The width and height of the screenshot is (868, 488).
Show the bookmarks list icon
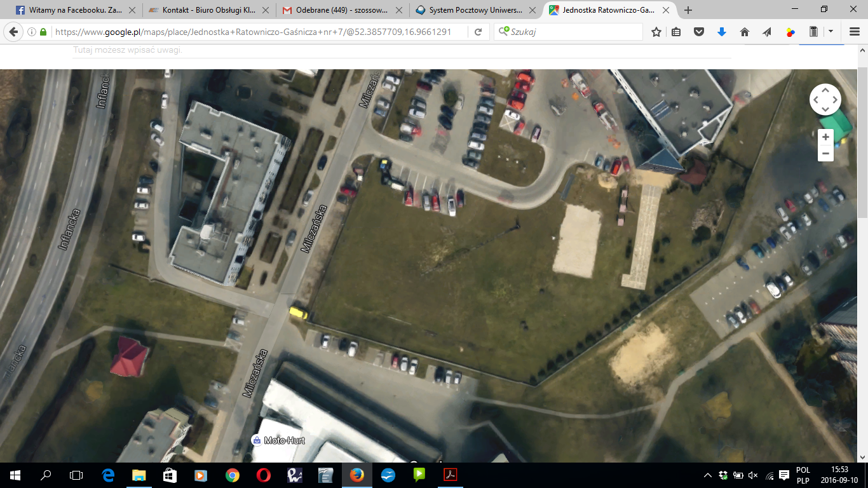[x=677, y=32]
